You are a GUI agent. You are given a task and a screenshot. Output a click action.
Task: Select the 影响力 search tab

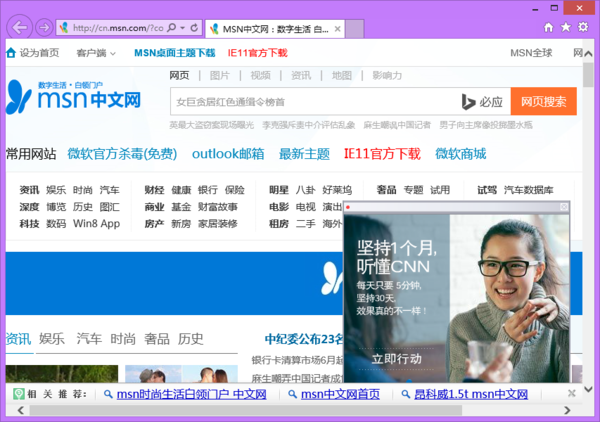tap(387, 75)
